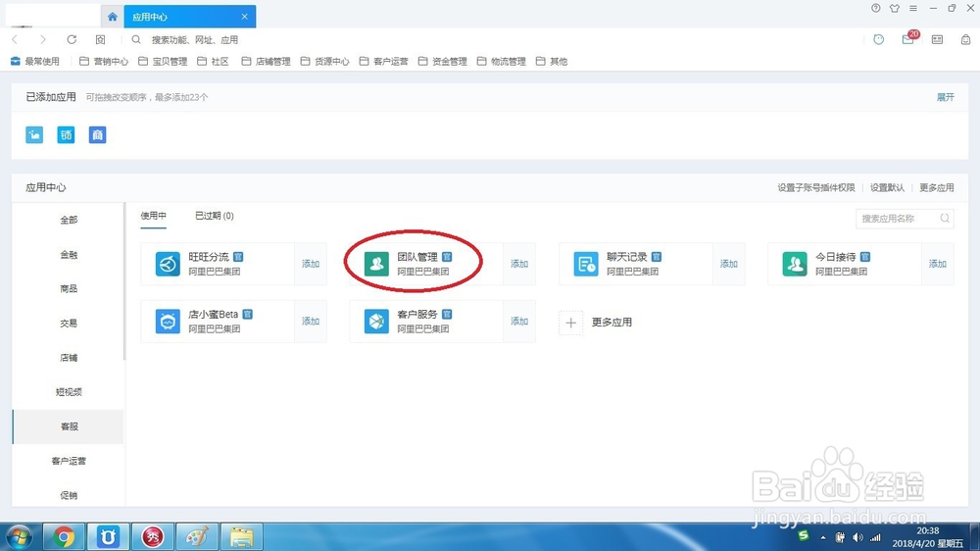This screenshot has height=551, width=980.
Task: Add the 聊天记录 app
Action: coord(729,264)
